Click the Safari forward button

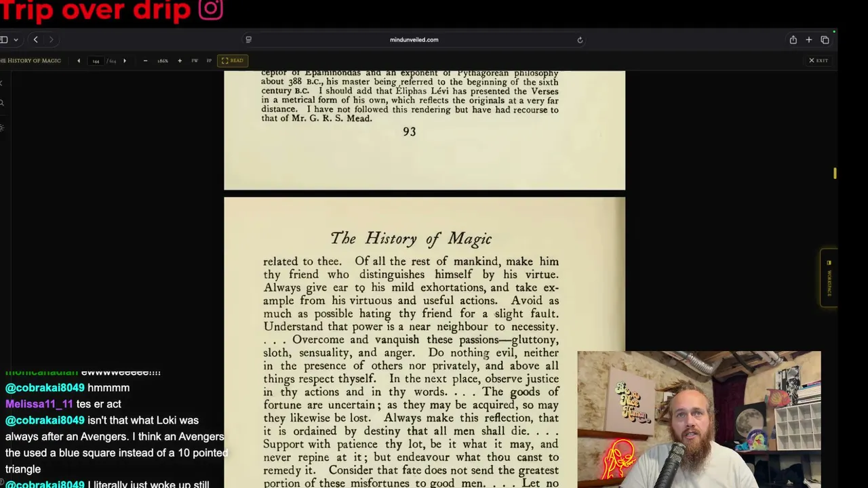coord(51,40)
